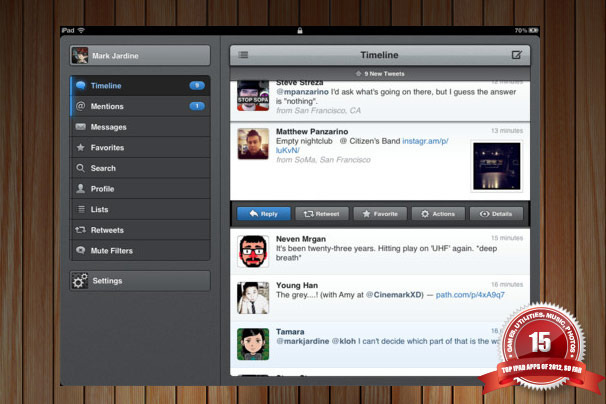Open the Mute Filters menu item

(x=140, y=251)
